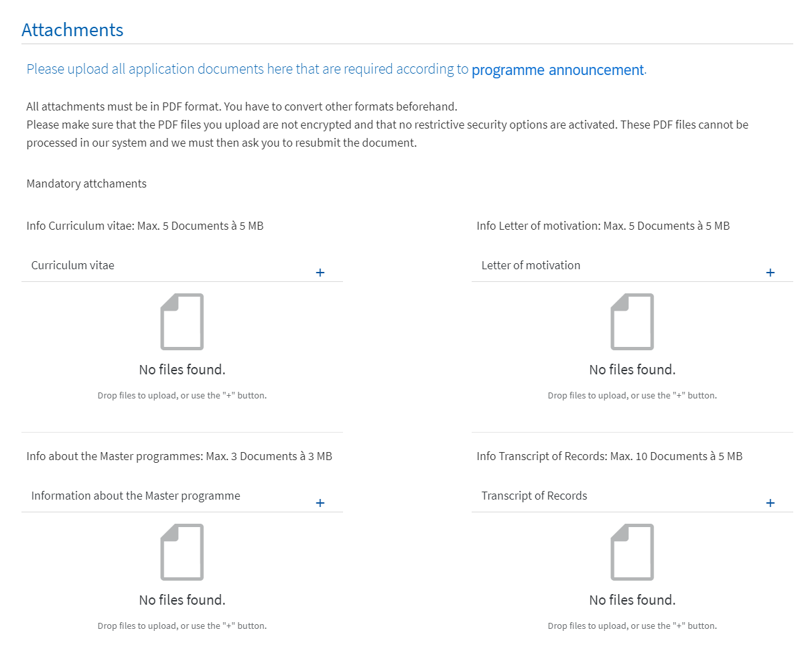The height and width of the screenshot is (655, 812).
Task: Click 'No files found' in Letter of motivation area
Action: click(632, 370)
